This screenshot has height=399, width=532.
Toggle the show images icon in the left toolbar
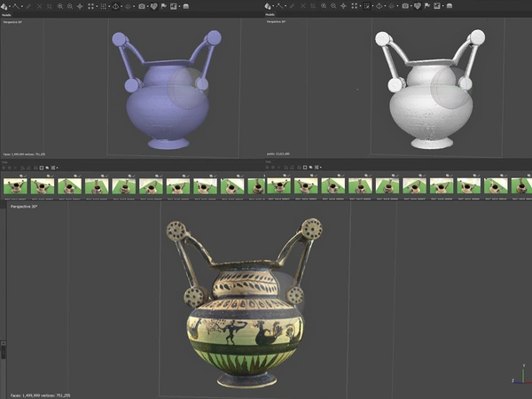173,6
